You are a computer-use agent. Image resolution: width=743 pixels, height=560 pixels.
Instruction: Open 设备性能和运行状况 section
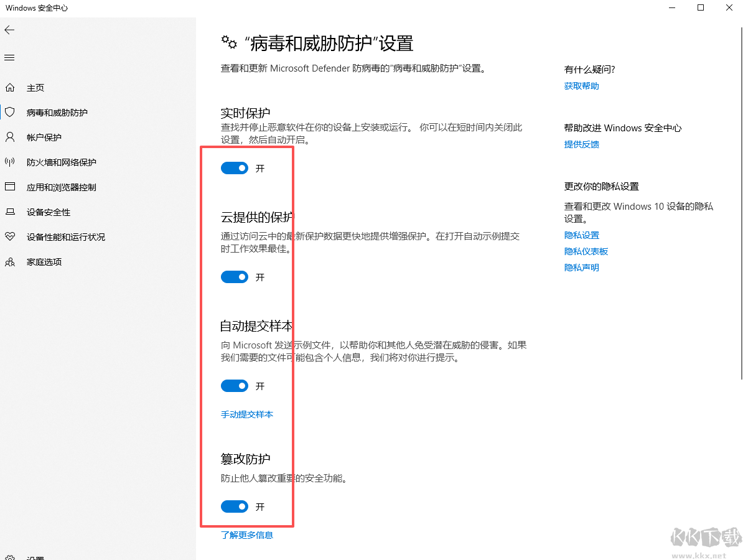tap(66, 237)
